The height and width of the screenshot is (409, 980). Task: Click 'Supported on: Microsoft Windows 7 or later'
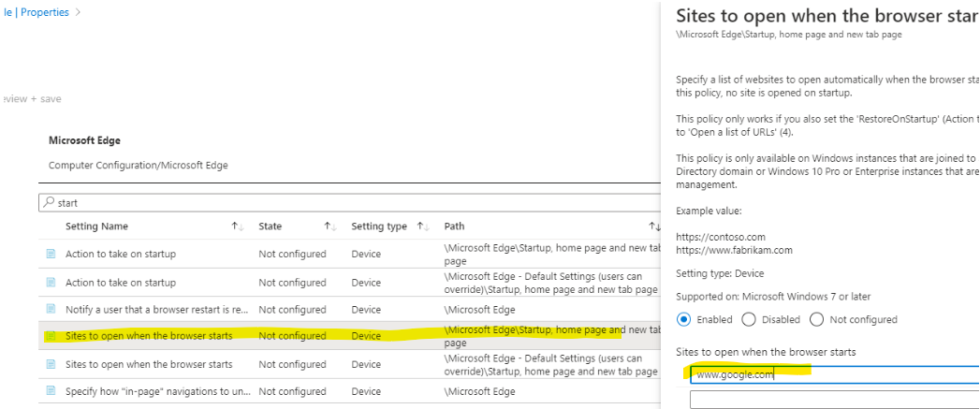coord(773,297)
